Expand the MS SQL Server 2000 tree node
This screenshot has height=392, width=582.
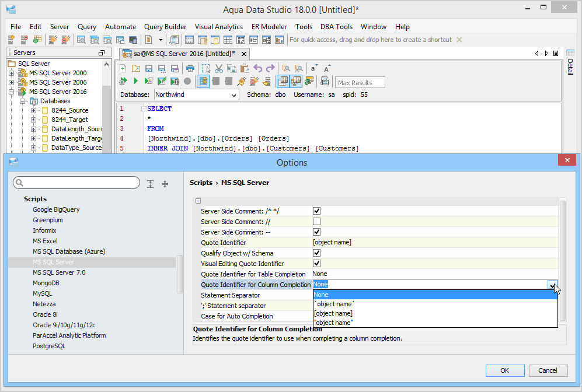11,73
